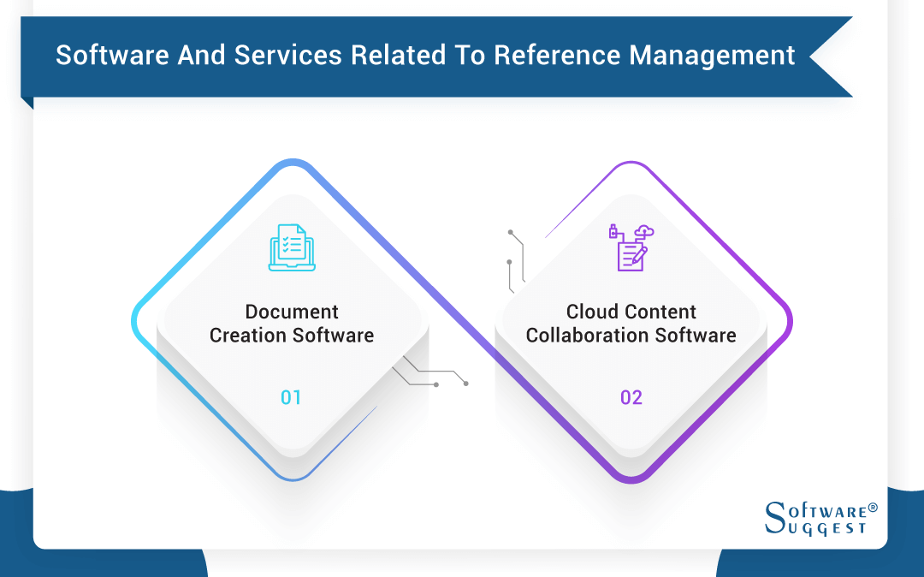Click the checklist page inside the teal icon
The height and width of the screenshot is (577, 924).
click(291, 244)
